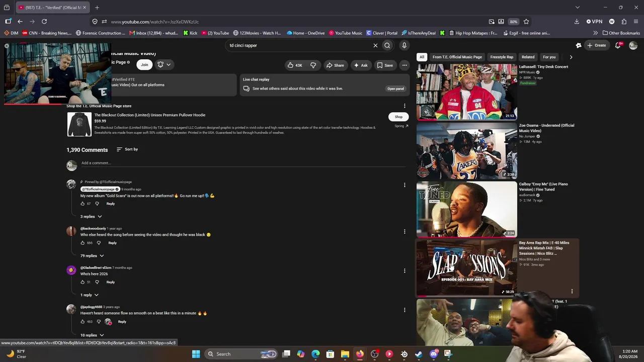Click the 'Add a comment...' field
This screenshot has height=362, width=644.
tap(243, 163)
